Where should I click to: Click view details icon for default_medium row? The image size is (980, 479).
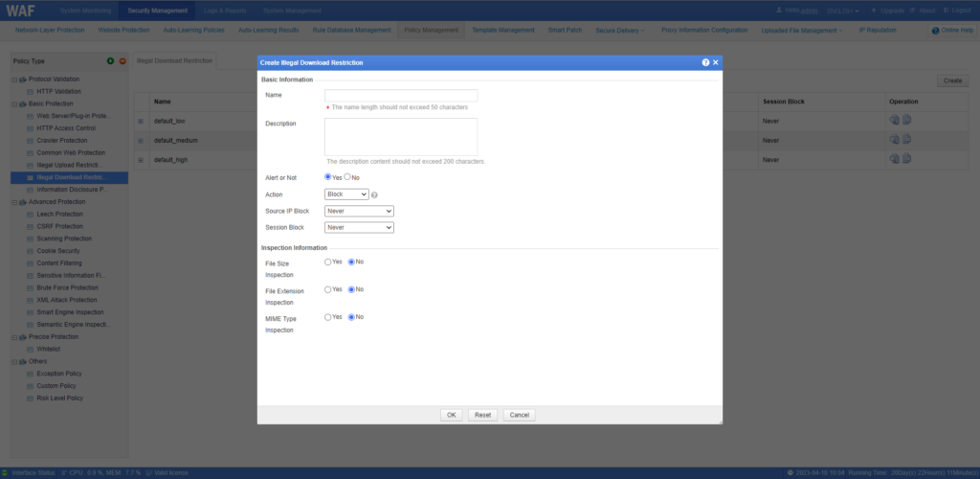tap(895, 140)
